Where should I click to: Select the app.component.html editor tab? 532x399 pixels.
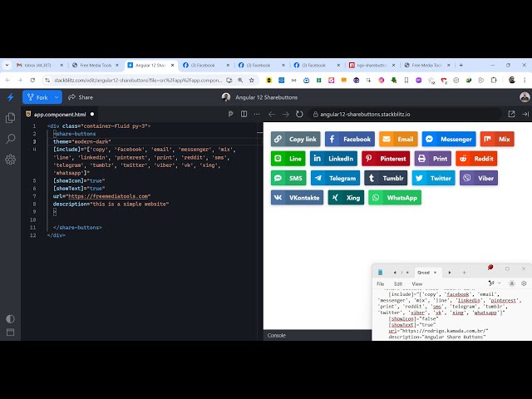(x=59, y=114)
